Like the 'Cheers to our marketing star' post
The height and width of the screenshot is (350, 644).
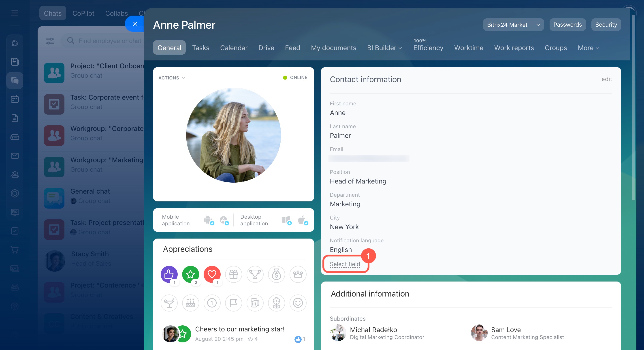pos(298,339)
